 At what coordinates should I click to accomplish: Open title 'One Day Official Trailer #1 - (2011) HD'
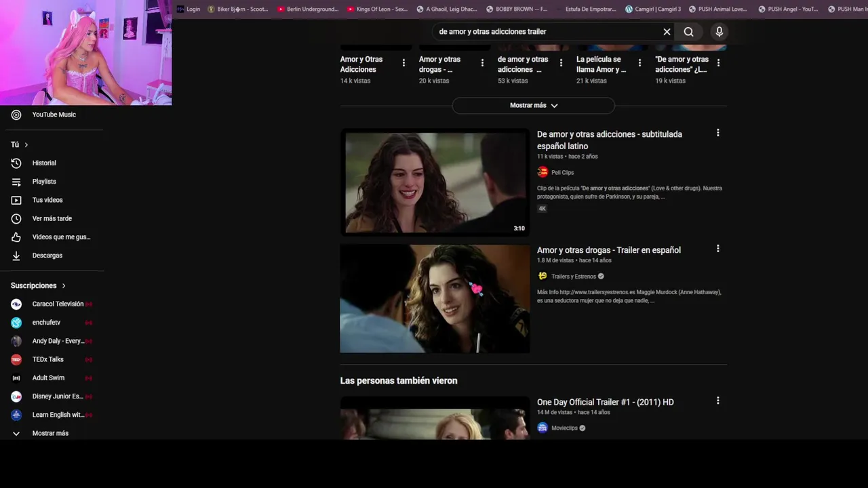click(x=606, y=402)
